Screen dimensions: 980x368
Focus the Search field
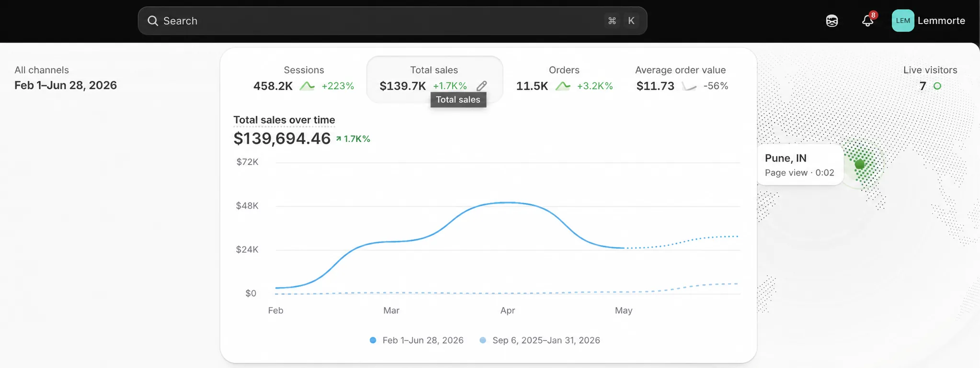click(392, 21)
